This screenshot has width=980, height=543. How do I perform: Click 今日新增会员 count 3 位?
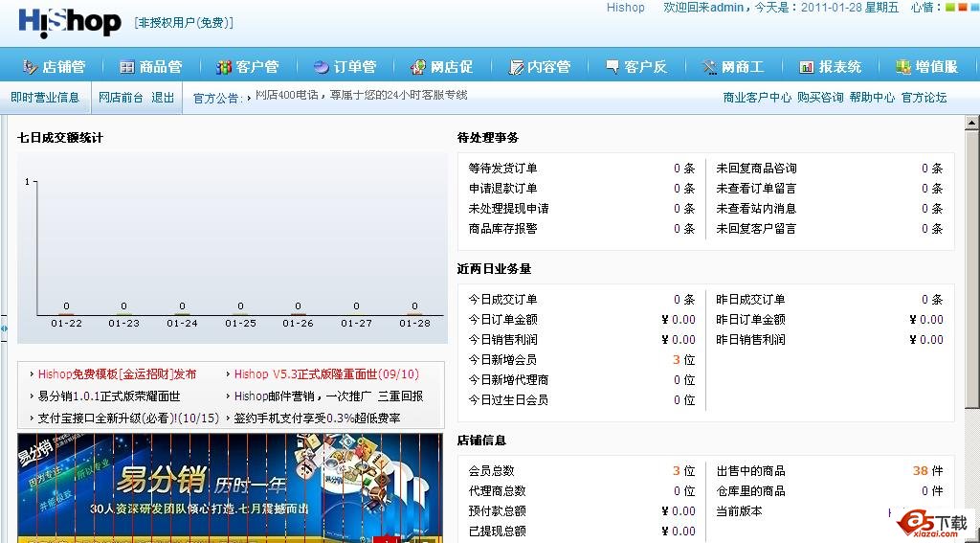tap(683, 360)
